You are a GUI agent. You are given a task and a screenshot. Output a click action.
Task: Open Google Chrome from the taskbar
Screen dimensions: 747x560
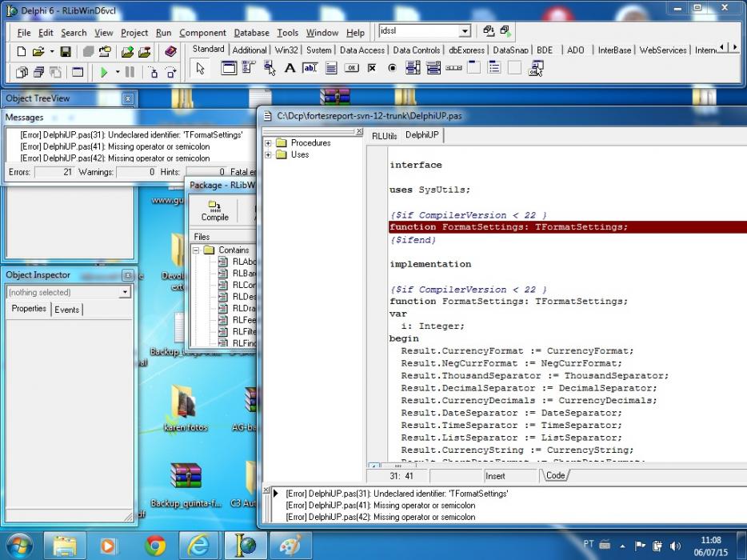click(155, 546)
